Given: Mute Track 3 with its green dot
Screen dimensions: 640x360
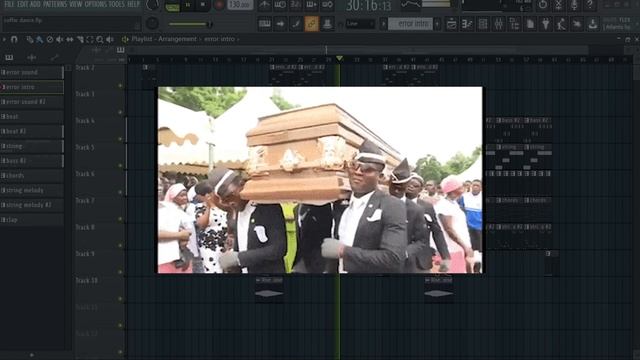Looking at the screenshot, I should [120, 112].
